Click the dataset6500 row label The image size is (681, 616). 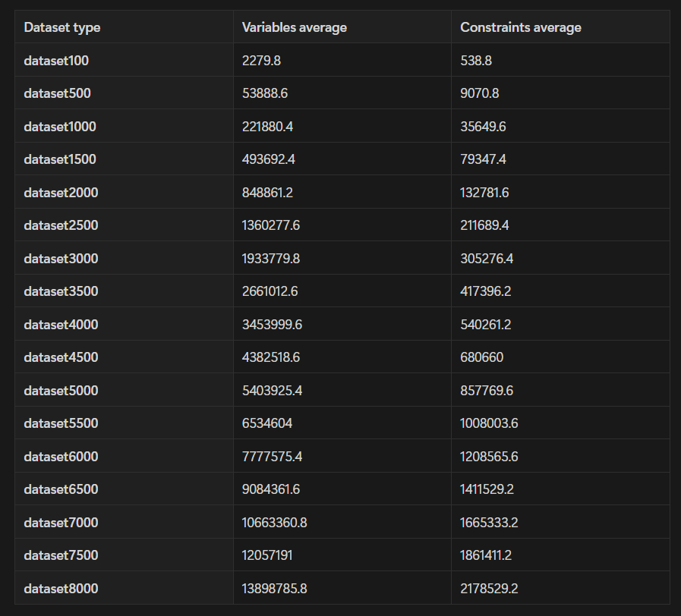61,489
